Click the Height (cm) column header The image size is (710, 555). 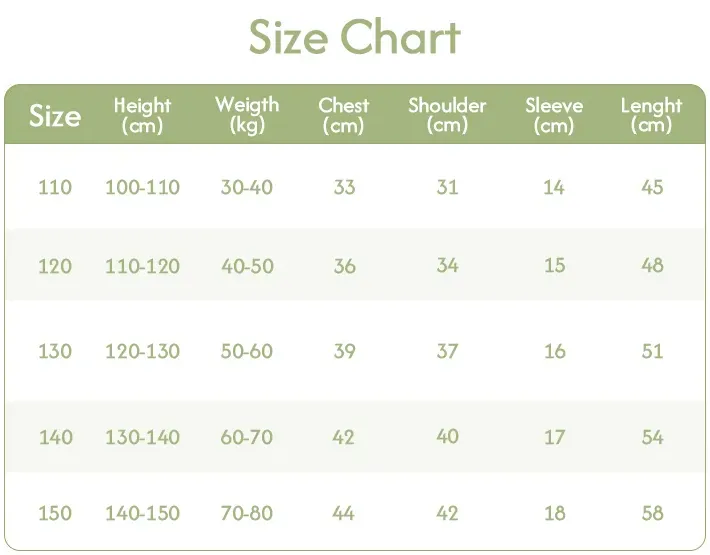[142, 115]
